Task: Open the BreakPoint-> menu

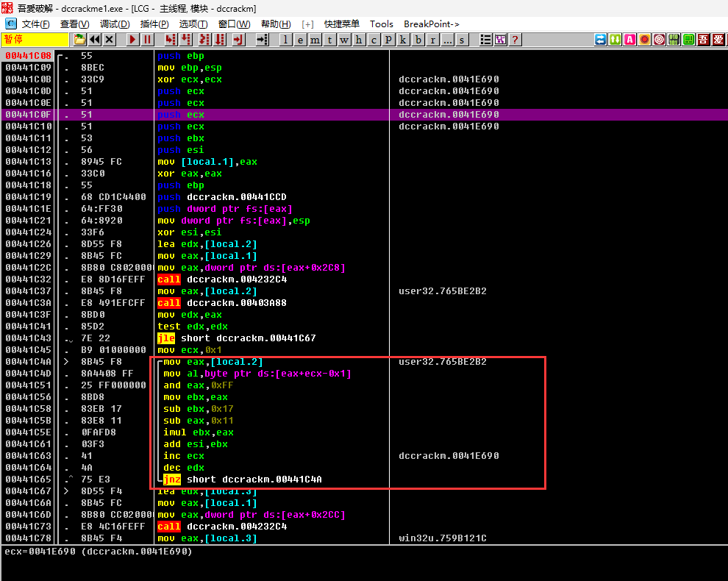Action: (432, 24)
